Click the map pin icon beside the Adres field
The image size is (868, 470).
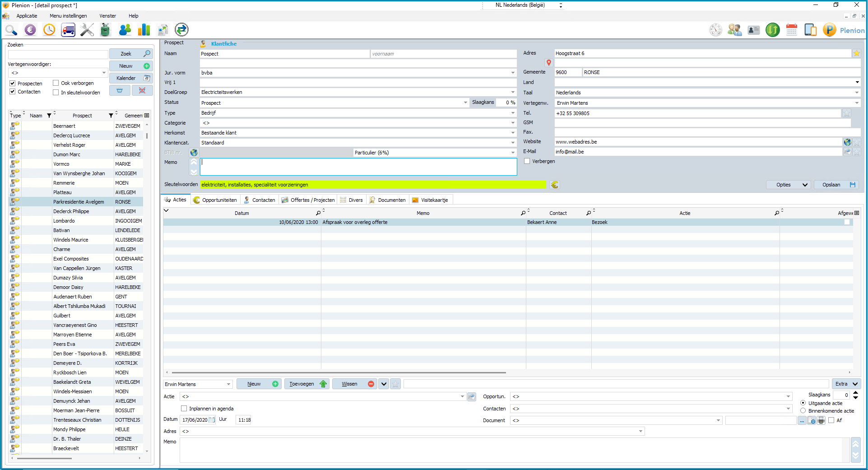tap(549, 63)
